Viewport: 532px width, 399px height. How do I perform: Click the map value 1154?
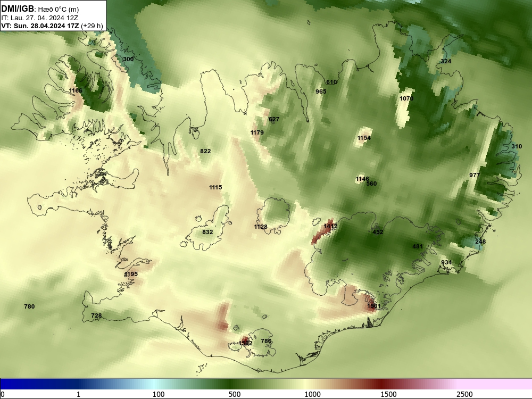[364, 138]
